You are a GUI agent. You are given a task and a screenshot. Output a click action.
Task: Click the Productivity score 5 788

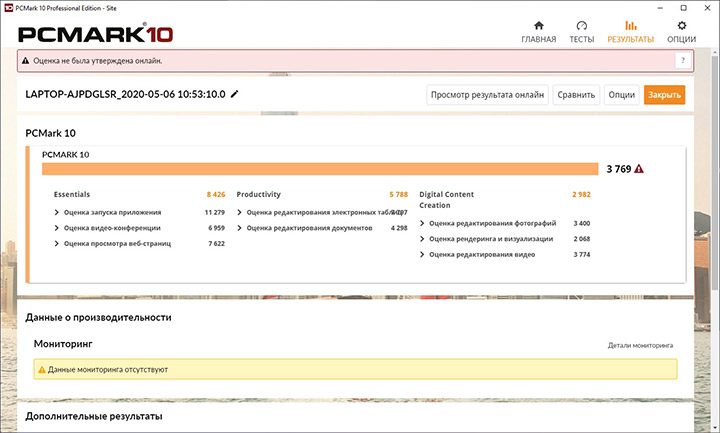point(399,194)
